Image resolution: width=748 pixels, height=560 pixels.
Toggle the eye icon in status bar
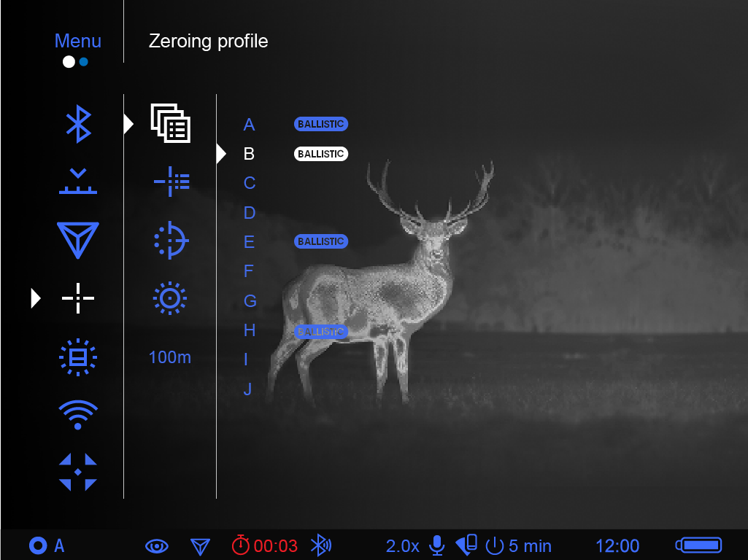[x=157, y=545]
